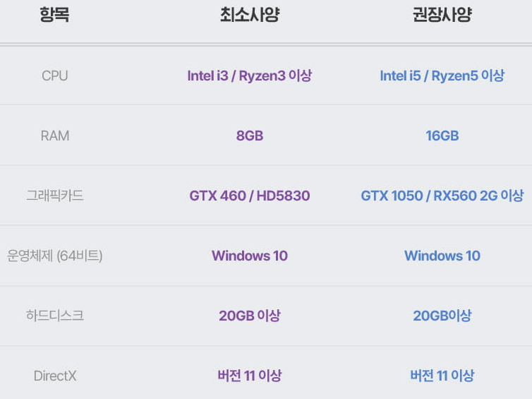Select the purple 20GB 이상 minimum value
This screenshot has height=399, width=532.
point(250,316)
